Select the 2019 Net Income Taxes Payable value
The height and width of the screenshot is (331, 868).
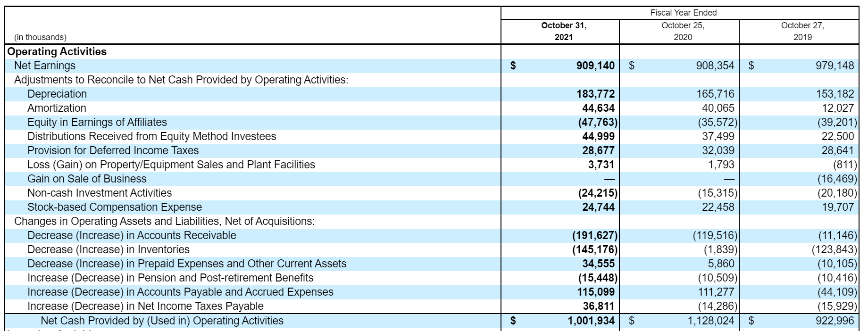pyautogui.click(x=837, y=306)
